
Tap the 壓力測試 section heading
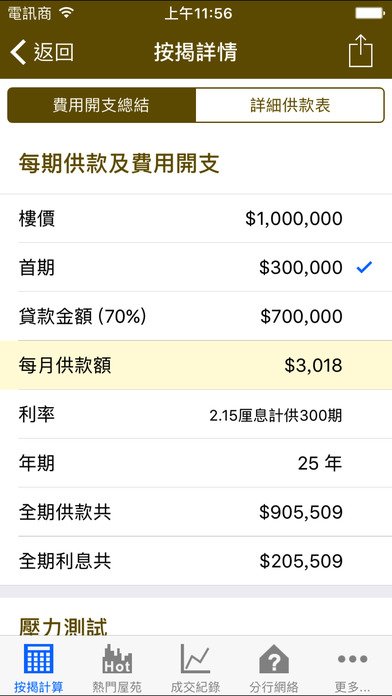[x=63, y=627]
